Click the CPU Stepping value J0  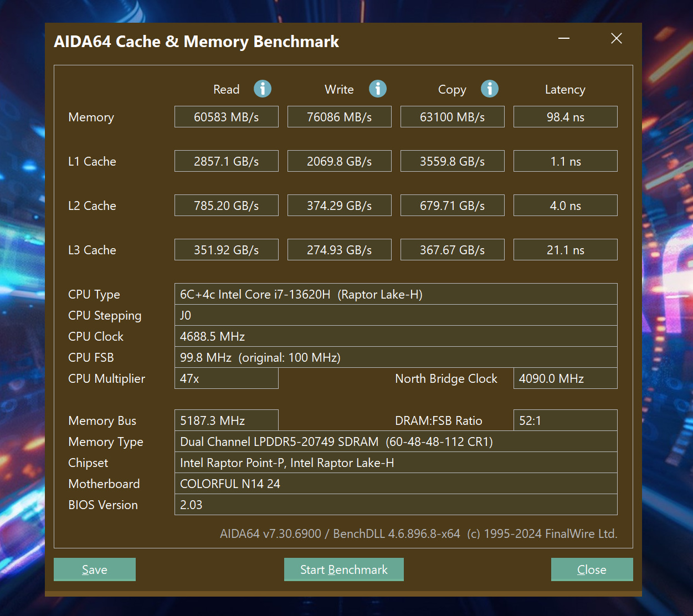396,315
